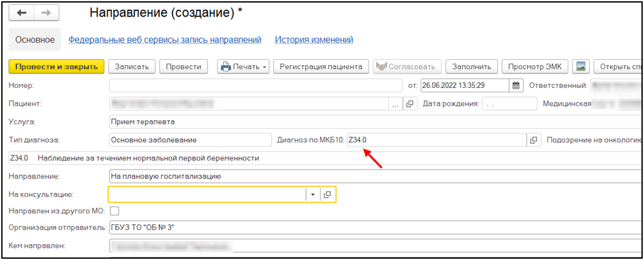Click the back navigation arrow

coord(22,13)
